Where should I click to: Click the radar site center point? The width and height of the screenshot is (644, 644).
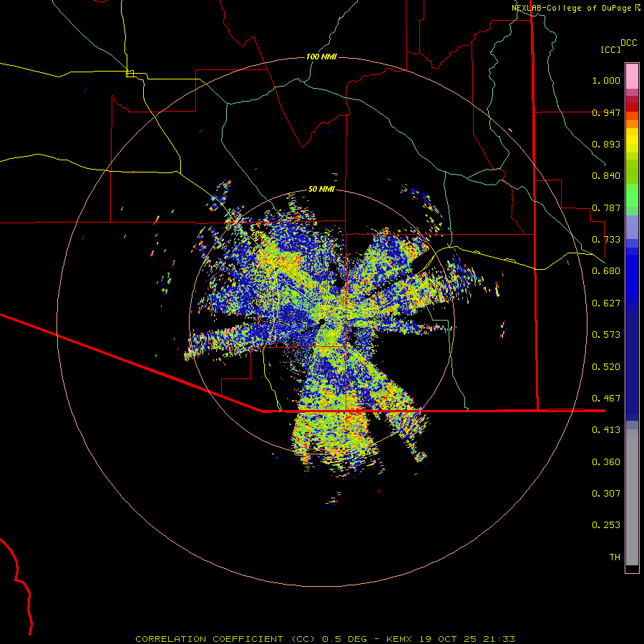[322, 321]
